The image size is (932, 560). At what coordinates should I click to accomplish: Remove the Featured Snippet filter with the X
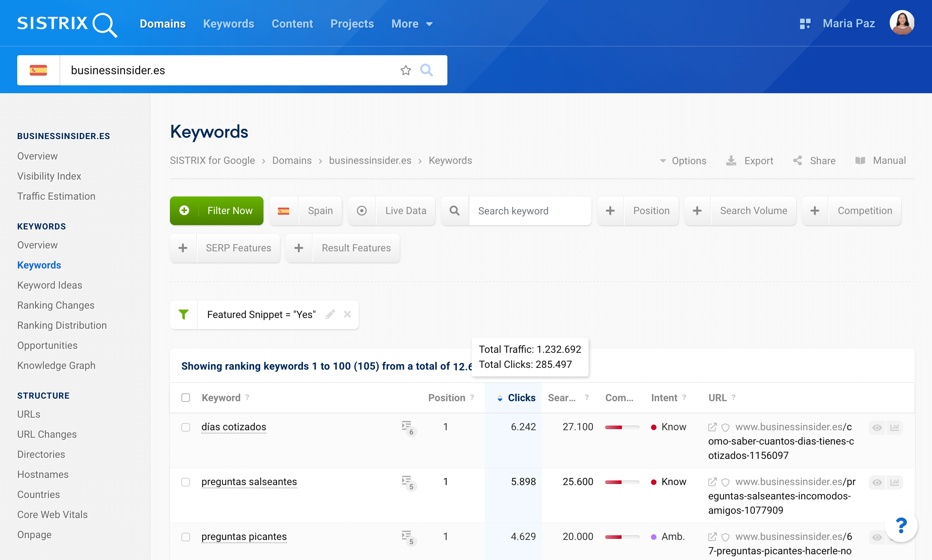pos(347,314)
